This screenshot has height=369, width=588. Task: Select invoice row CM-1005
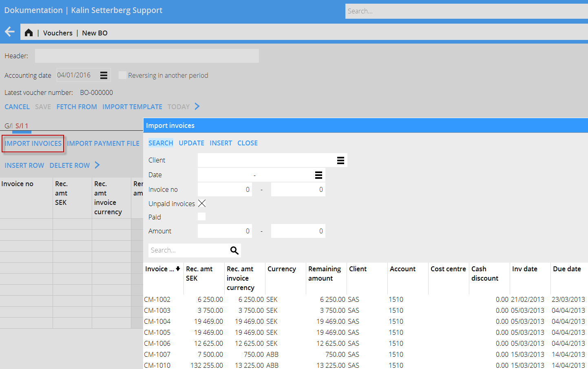pyautogui.click(x=157, y=332)
